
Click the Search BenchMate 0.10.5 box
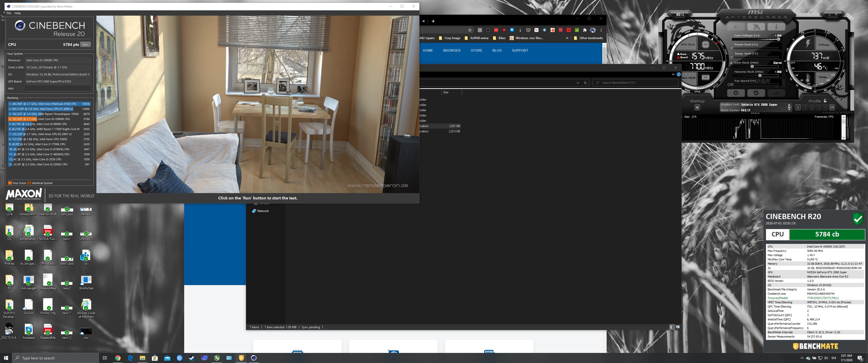(x=635, y=82)
